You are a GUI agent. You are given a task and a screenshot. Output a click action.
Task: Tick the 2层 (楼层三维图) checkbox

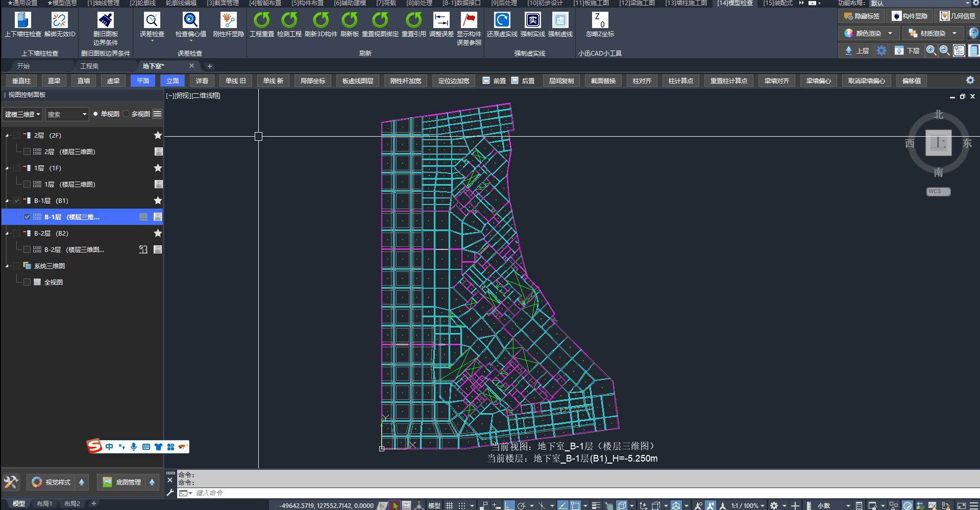click(x=27, y=151)
